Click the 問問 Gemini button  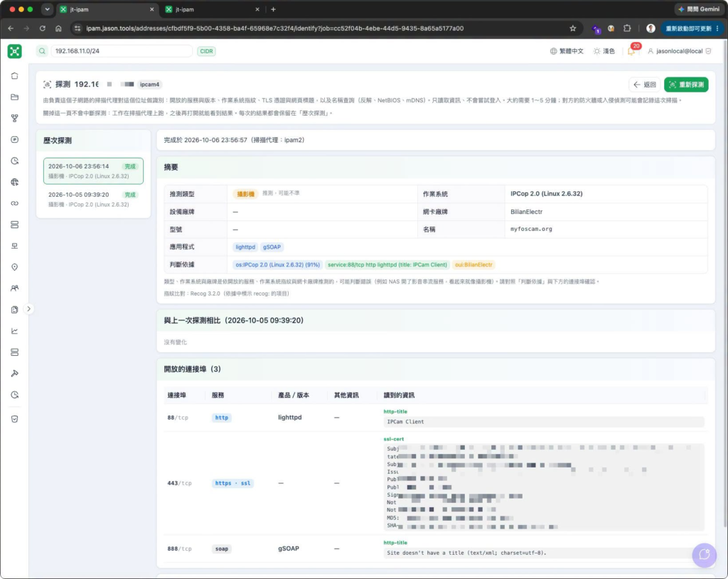pos(699,9)
